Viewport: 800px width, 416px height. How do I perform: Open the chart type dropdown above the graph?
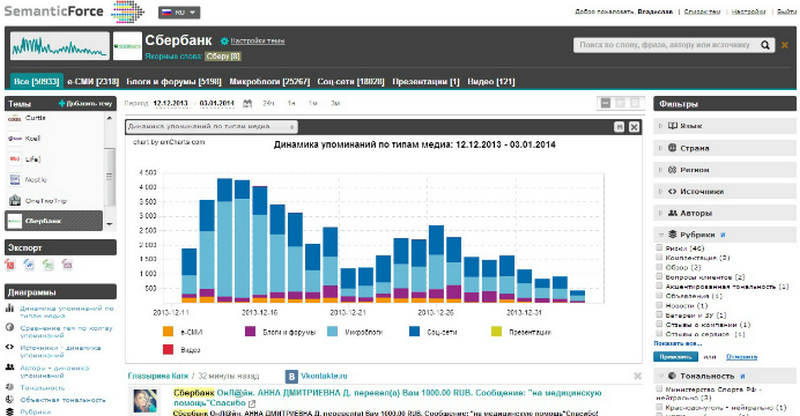211,127
